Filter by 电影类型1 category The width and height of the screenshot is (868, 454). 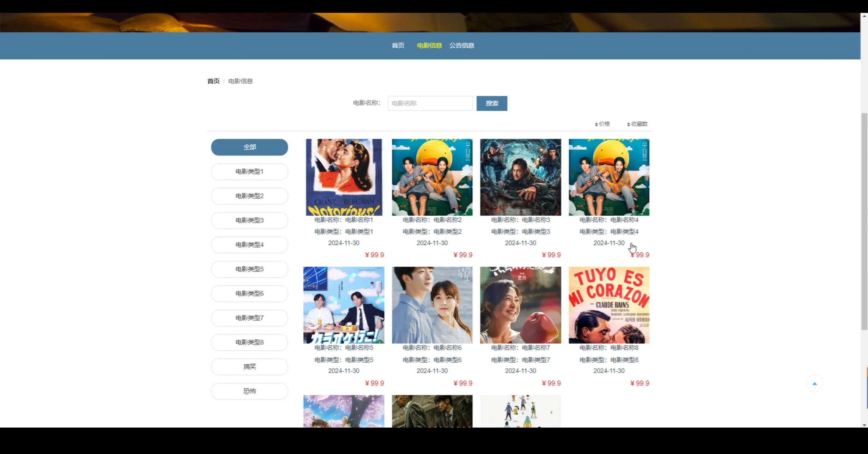250,171
